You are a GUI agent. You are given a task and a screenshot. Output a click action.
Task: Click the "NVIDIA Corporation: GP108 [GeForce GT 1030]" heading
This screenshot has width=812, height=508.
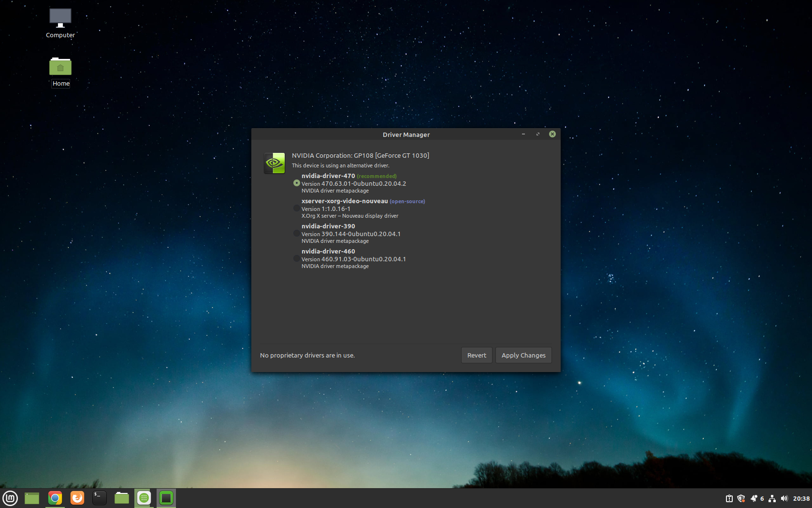361,155
